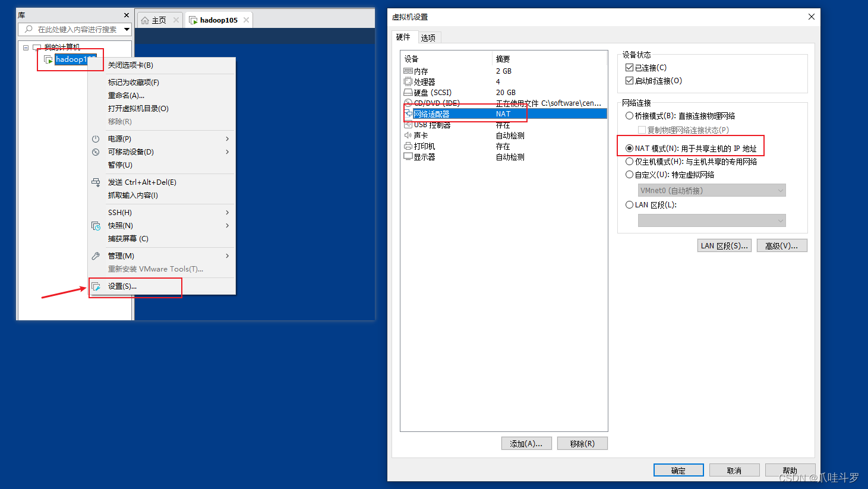Switch to the 硬件 tab

[403, 37]
